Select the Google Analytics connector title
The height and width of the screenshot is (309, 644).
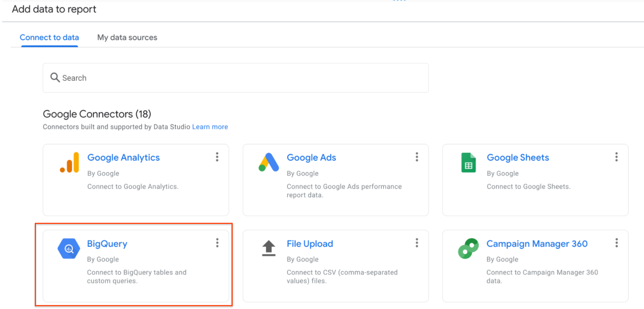coord(123,158)
